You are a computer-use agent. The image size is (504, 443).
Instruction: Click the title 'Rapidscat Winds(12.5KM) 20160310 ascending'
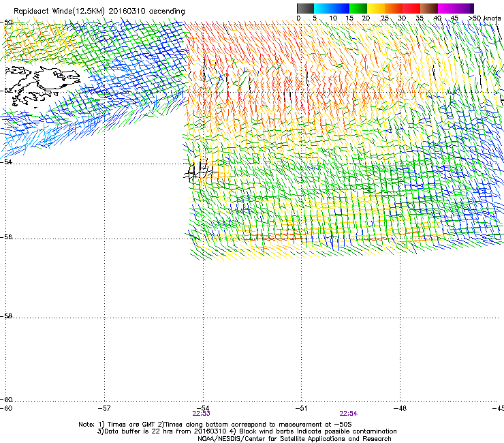click(99, 12)
